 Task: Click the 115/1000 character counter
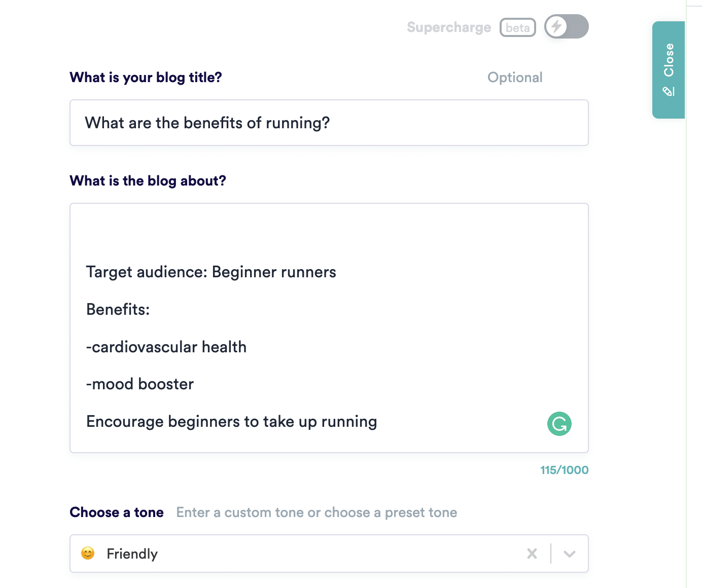[x=564, y=470]
